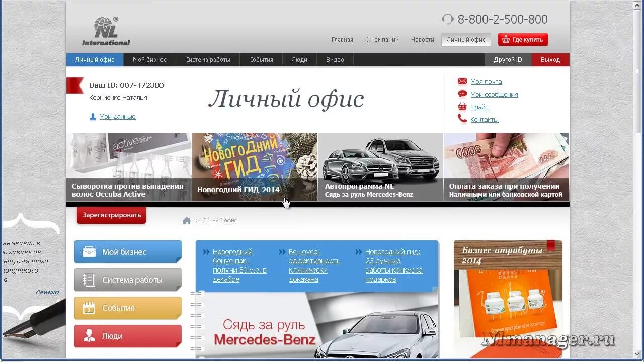
Task: Click the briefcase icon on Мой бизнес button
Action: point(89,252)
